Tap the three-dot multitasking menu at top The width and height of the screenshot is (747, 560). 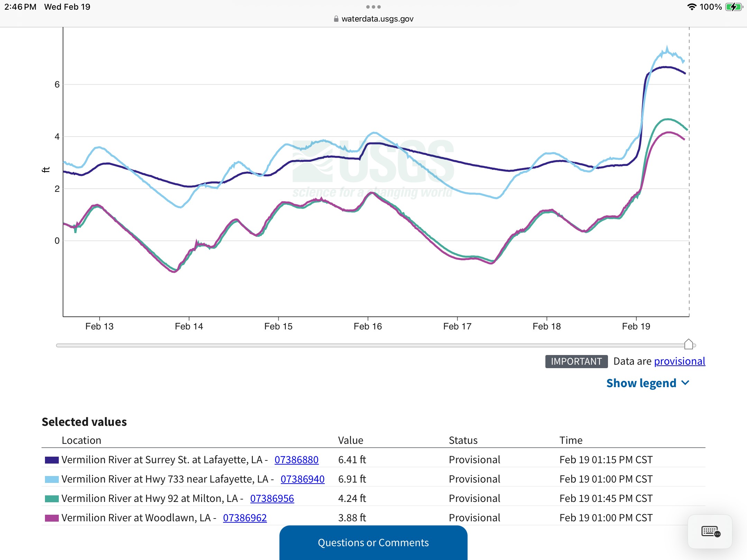point(373,7)
